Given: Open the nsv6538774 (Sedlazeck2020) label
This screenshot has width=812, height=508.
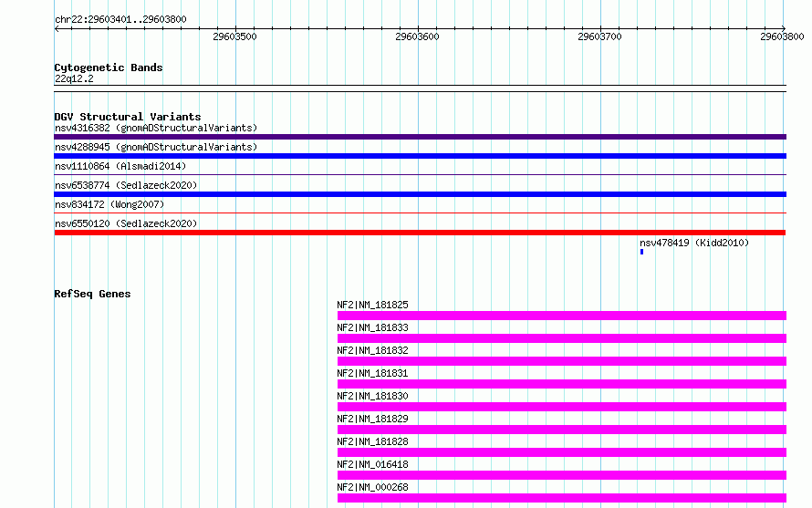Looking at the screenshot, I should point(126,185).
